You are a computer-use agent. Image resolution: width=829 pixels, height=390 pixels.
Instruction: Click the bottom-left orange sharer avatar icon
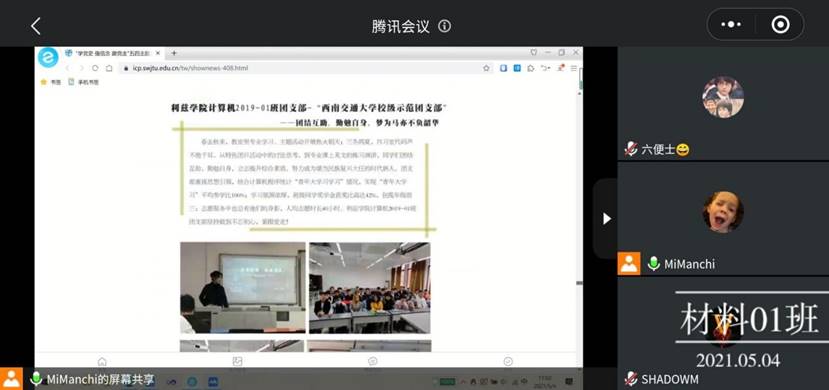[11, 378]
